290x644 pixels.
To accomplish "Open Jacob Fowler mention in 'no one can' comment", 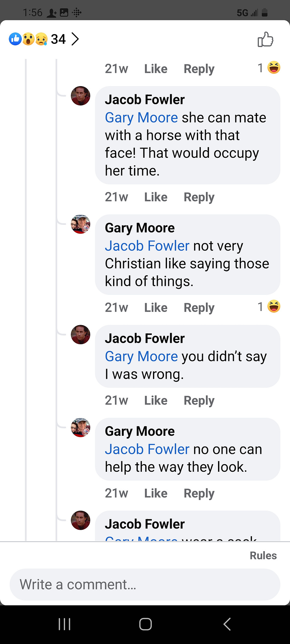I will (x=147, y=449).
